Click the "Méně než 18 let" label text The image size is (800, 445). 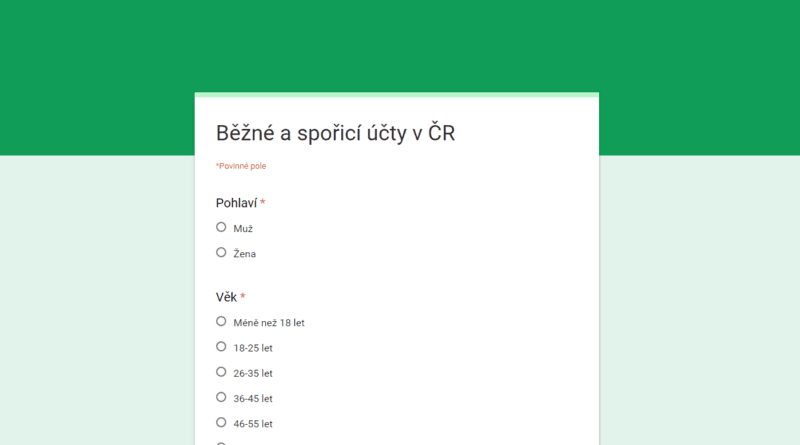(x=269, y=323)
